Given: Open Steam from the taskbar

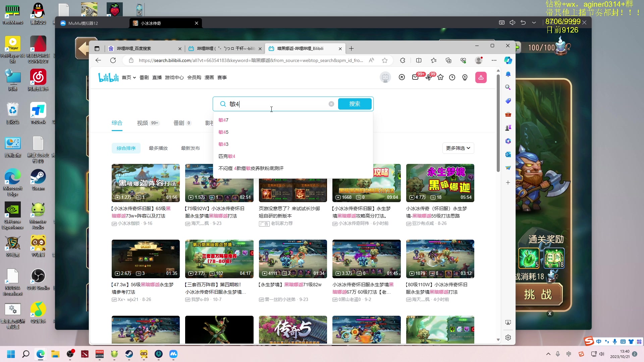Looking at the screenshot, I should 129,354.
